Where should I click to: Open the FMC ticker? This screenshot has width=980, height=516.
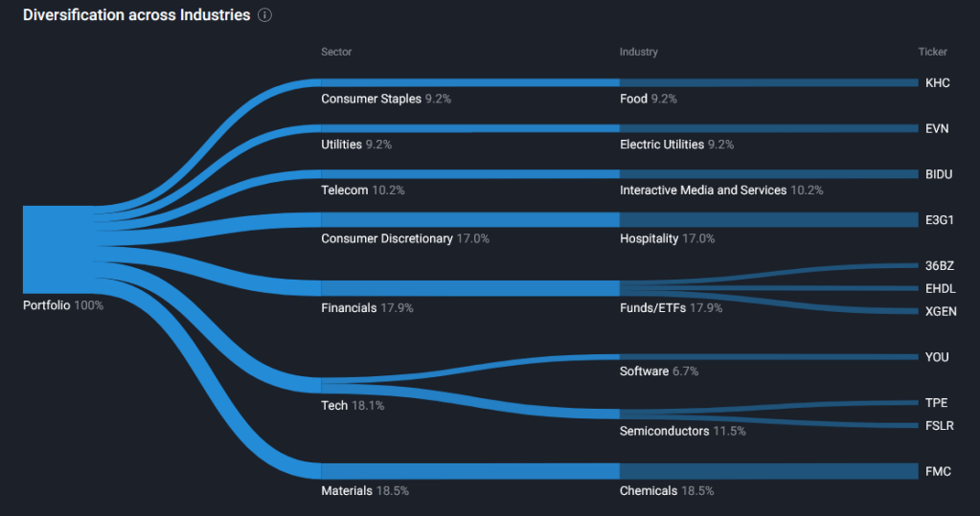pyautogui.click(x=938, y=471)
